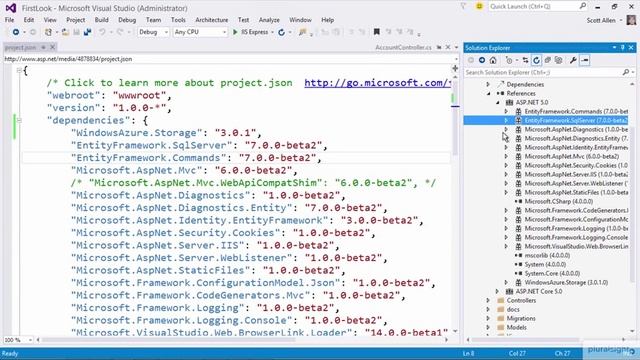Select the project.json tab
Screen dimensions: 640x360
pos(20,47)
